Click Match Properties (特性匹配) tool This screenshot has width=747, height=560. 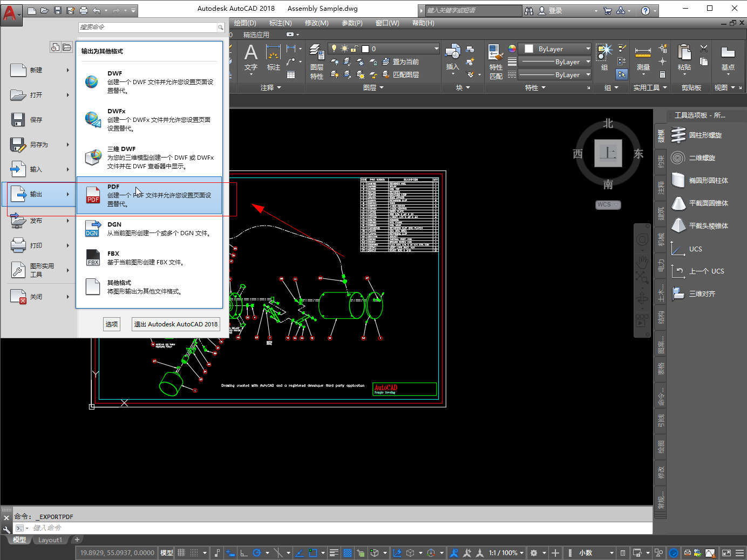click(496, 62)
